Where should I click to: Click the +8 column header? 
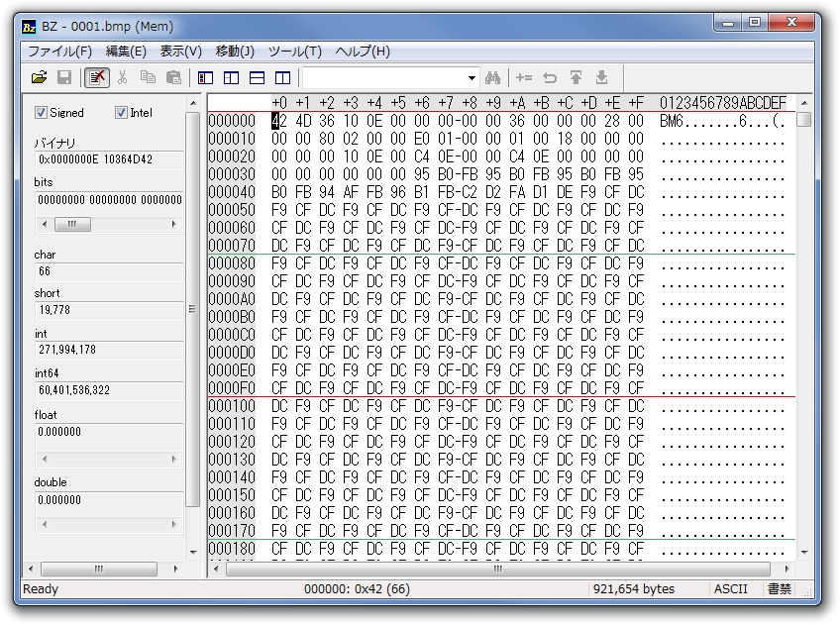[470, 103]
